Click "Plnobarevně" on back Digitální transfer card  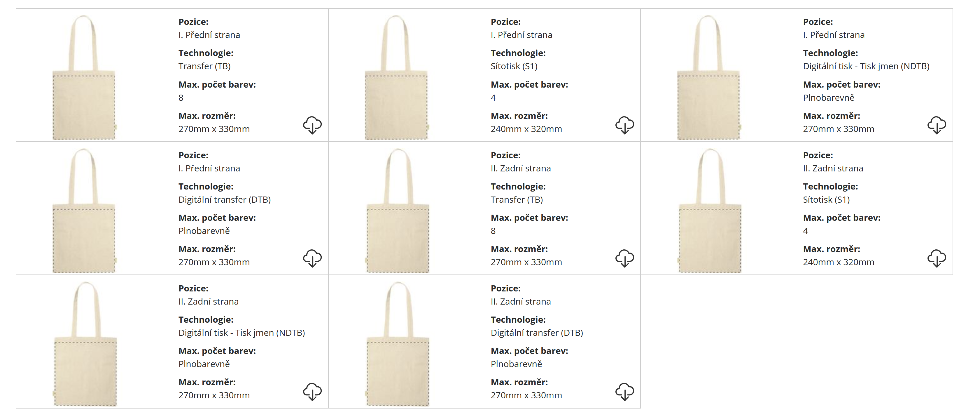[x=516, y=364]
